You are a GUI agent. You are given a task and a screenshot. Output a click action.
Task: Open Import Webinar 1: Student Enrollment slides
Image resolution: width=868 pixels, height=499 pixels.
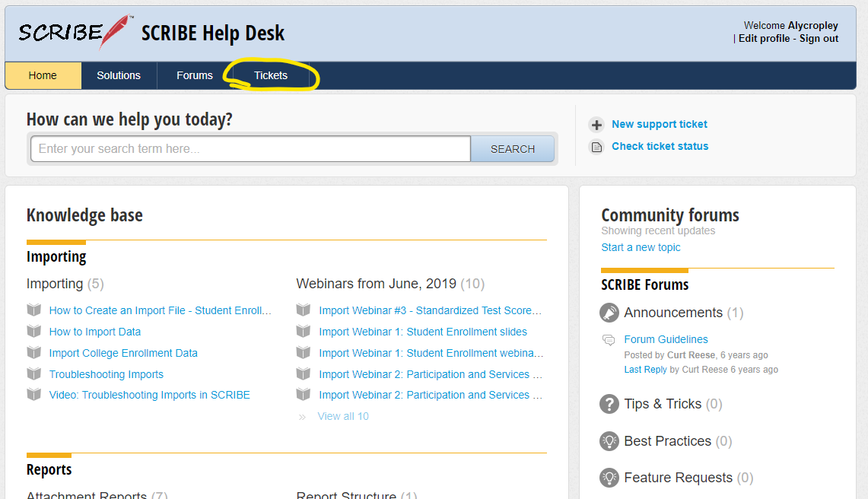(423, 332)
